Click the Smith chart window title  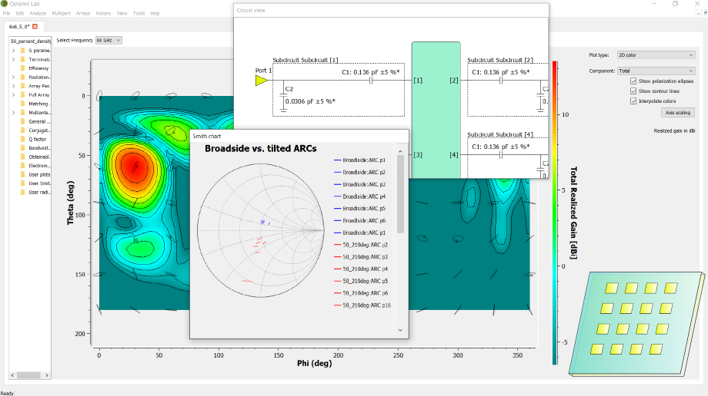pos(207,136)
